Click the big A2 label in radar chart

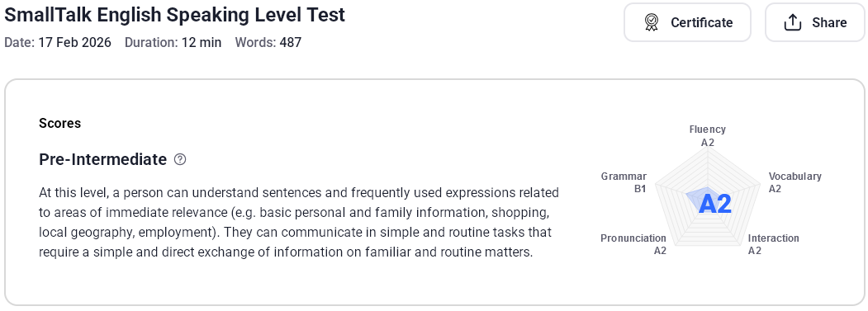pyautogui.click(x=714, y=204)
